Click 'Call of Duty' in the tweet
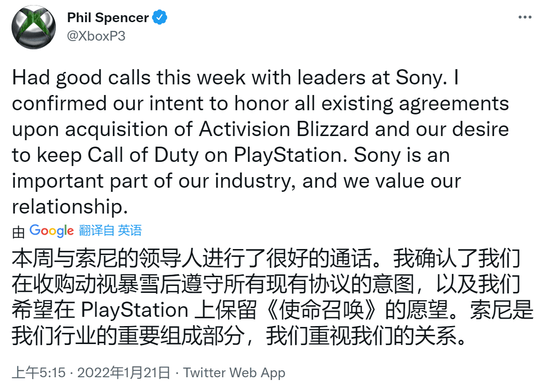The width and height of the screenshot is (541, 392). point(143,155)
